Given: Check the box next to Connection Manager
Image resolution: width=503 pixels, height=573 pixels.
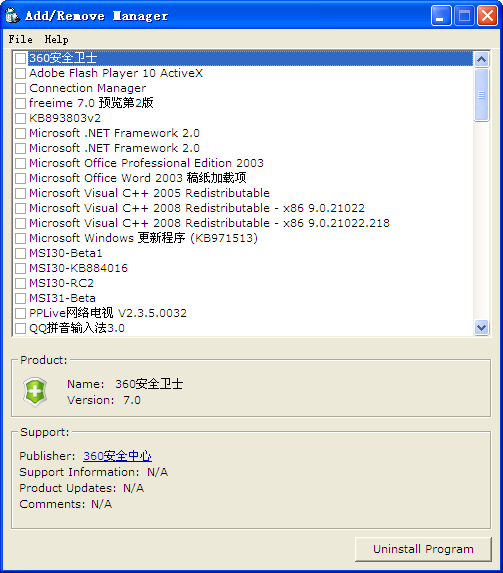Looking at the screenshot, I should pyautogui.click(x=20, y=88).
